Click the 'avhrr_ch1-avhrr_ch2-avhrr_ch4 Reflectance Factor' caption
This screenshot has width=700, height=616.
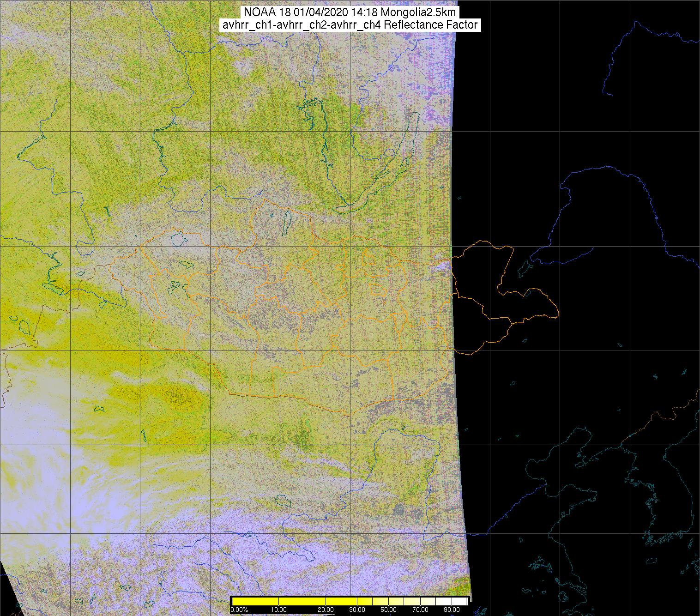(350, 25)
